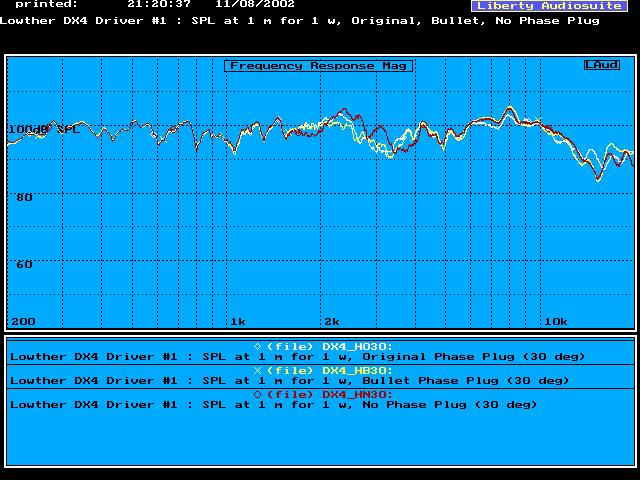Click the Original Phase Plug (30 deg) description line

[x=297, y=357]
